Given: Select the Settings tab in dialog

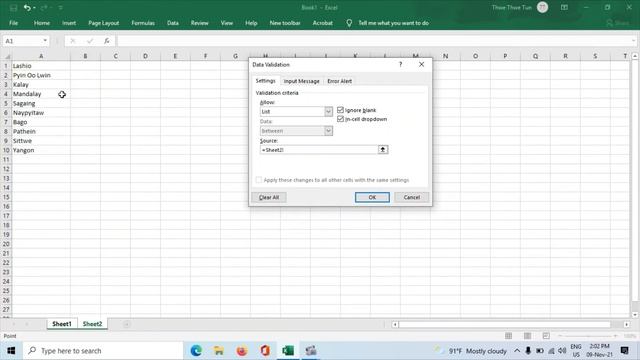Looking at the screenshot, I should tap(265, 81).
